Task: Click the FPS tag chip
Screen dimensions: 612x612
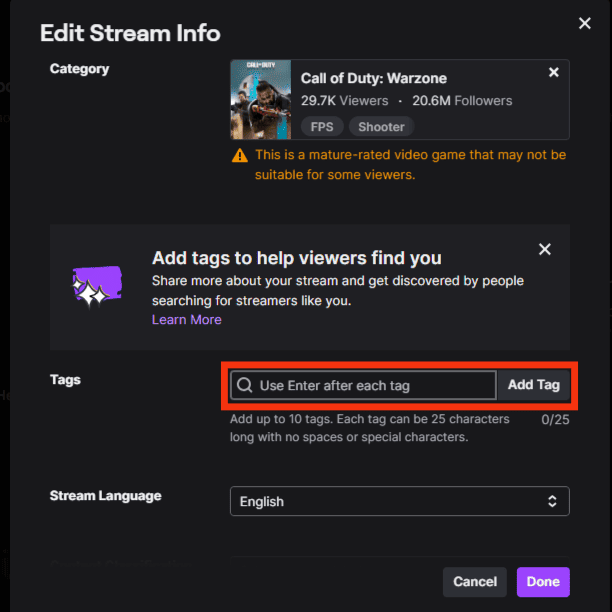Action: [322, 127]
